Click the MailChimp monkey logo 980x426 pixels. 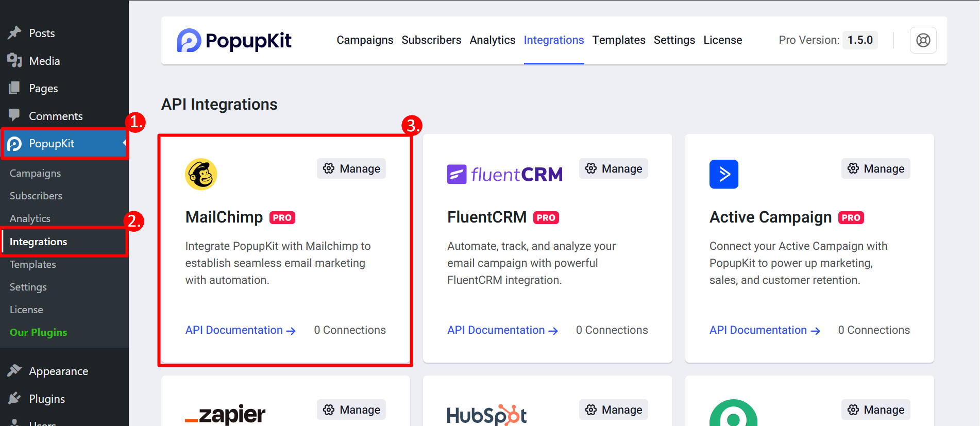pos(201,174)
